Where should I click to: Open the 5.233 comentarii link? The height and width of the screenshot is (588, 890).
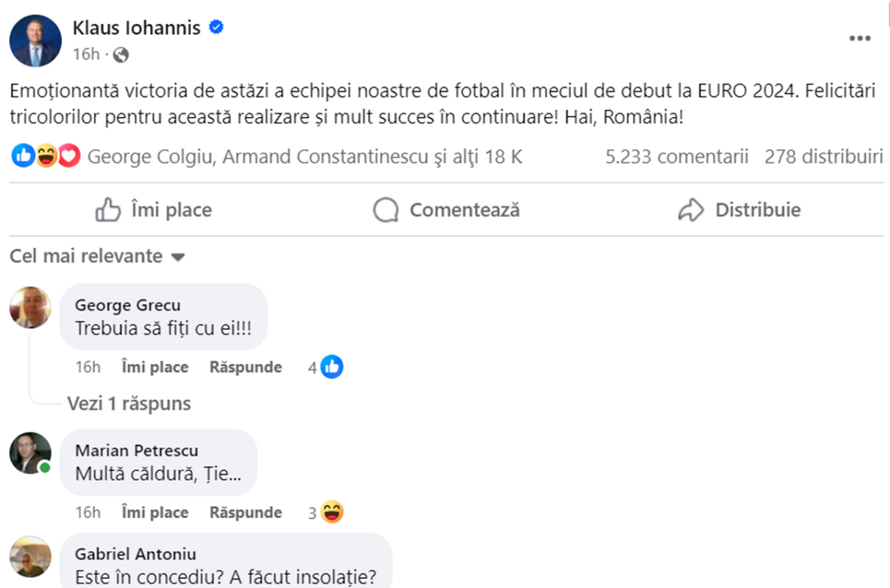coord(676,156)
